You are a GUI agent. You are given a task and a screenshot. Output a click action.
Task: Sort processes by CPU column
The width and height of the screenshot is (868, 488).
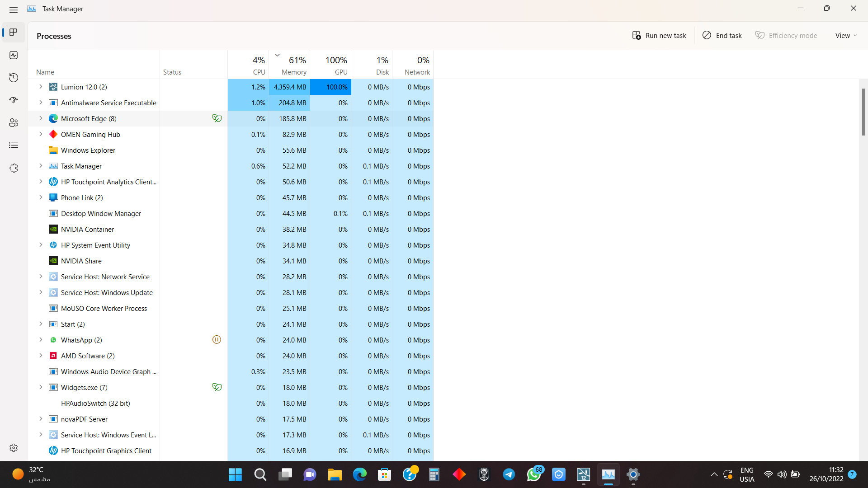(x=248, y=65)
